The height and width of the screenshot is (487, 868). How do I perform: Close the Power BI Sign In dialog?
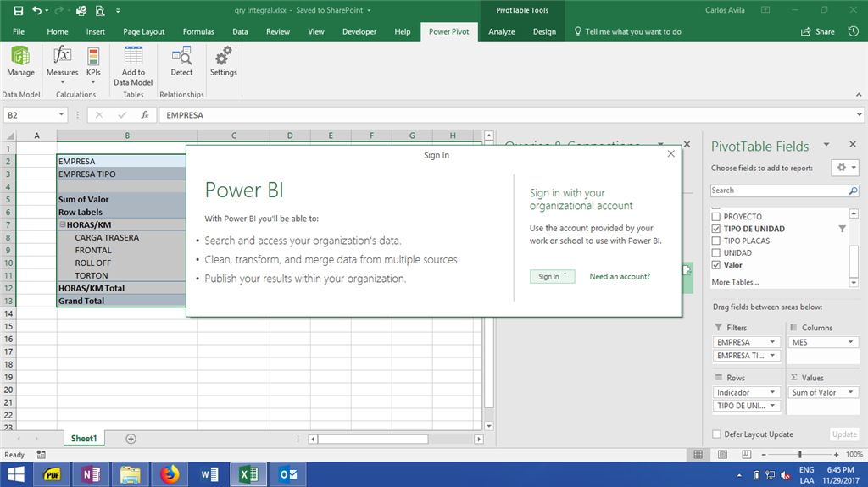coord(671,154)
